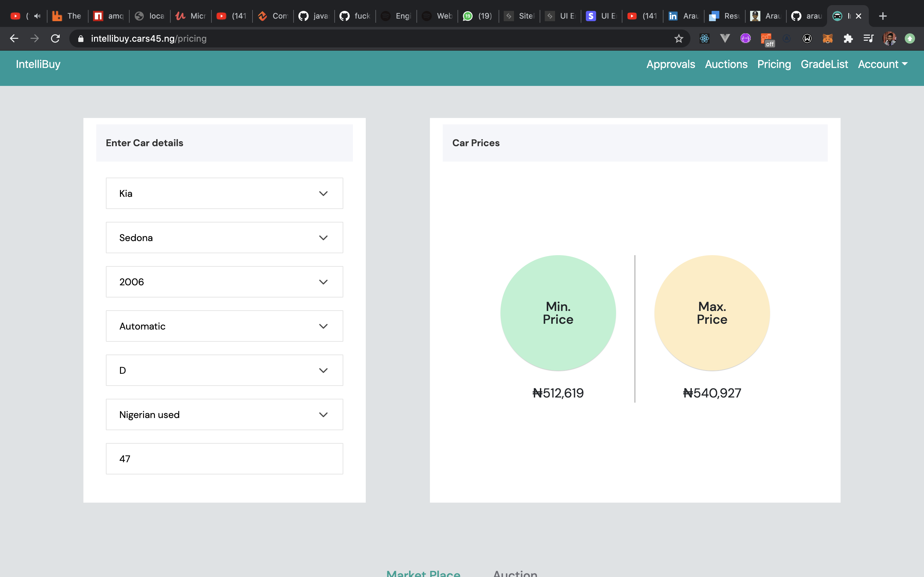
Task: Expand the Nigerian used condition dropdown
Action: pos(224,415)
